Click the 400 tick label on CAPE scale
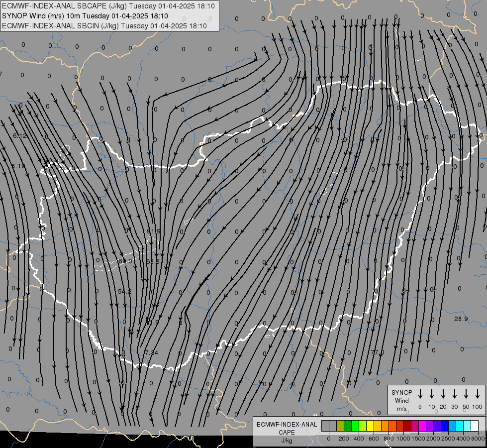This screenshot has width=487, height=448. [359, 439]
